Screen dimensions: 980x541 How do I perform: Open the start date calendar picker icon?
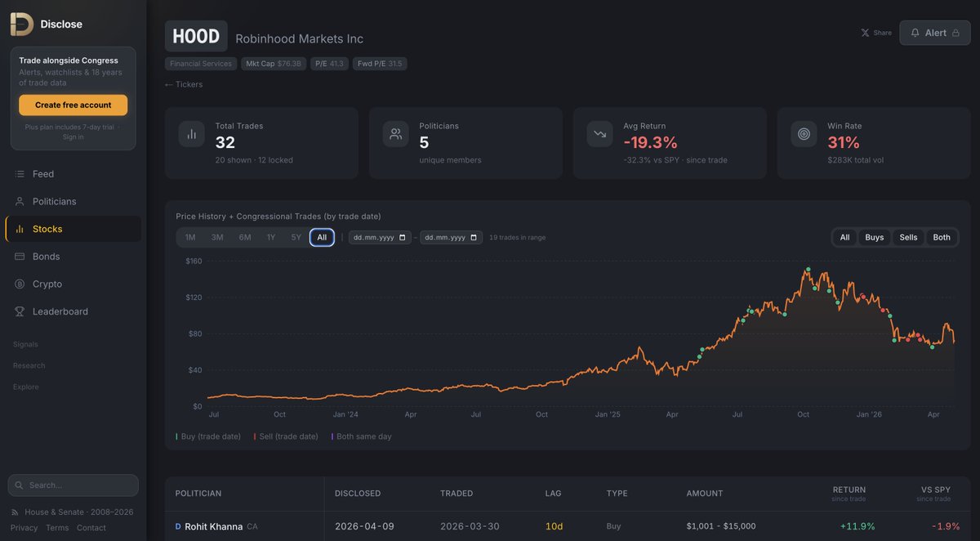[403, 238]
